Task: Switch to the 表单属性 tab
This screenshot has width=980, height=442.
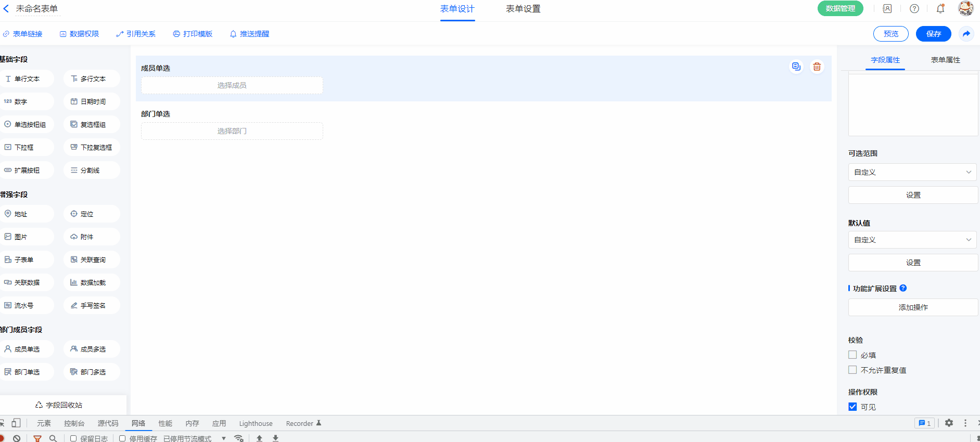Action: coord(945,60)
